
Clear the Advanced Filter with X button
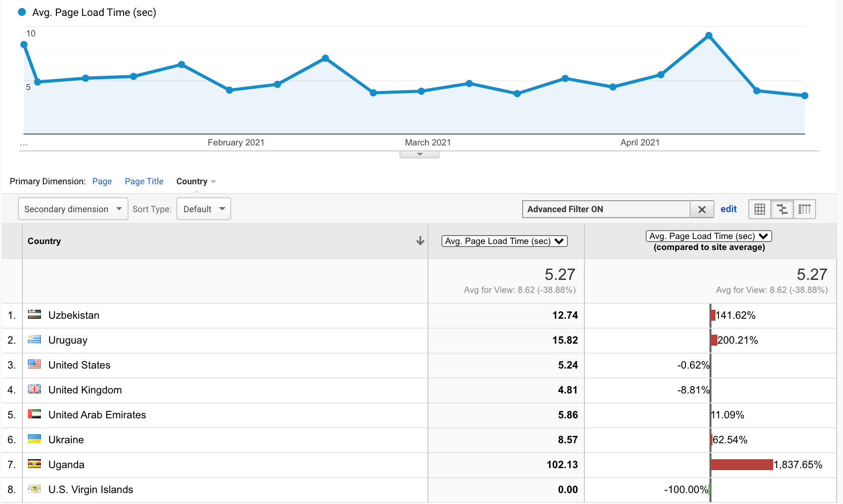point(702,210)
